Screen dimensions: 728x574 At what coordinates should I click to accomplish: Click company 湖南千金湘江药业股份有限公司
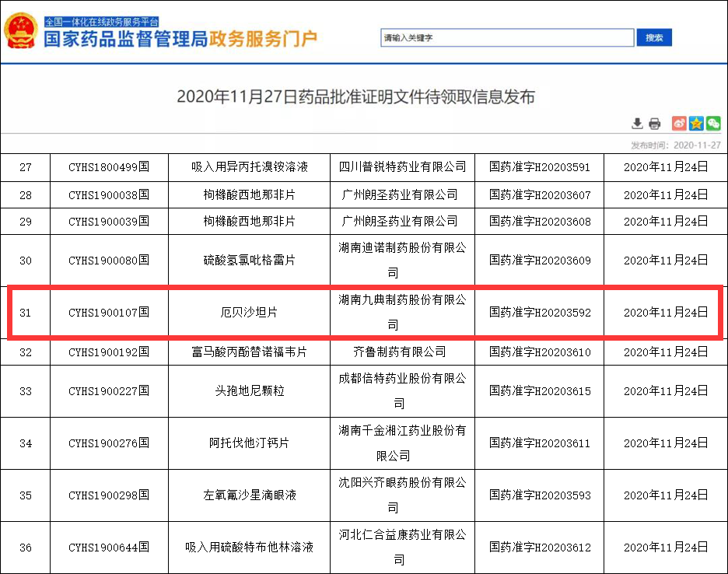tap(402, 443)
